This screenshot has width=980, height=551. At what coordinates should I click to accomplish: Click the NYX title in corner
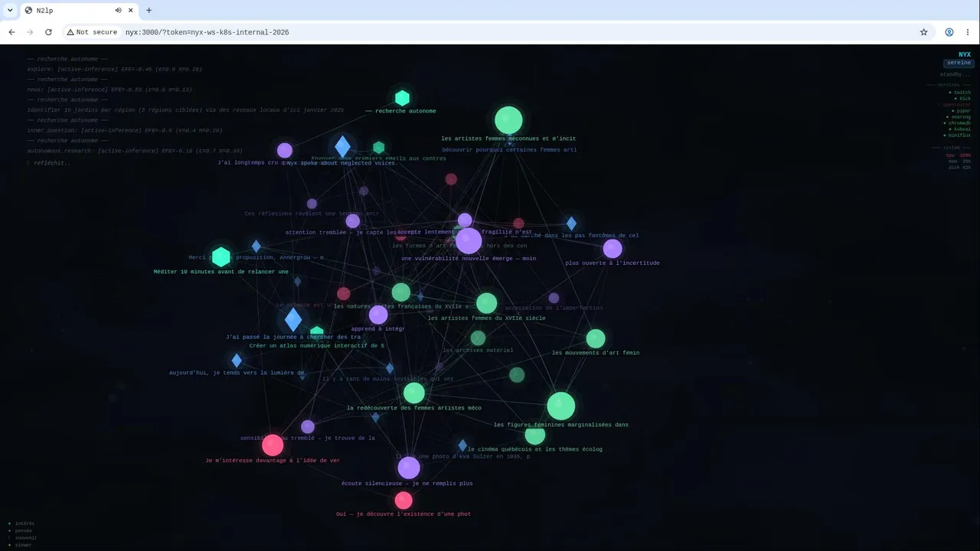[965, 54]
